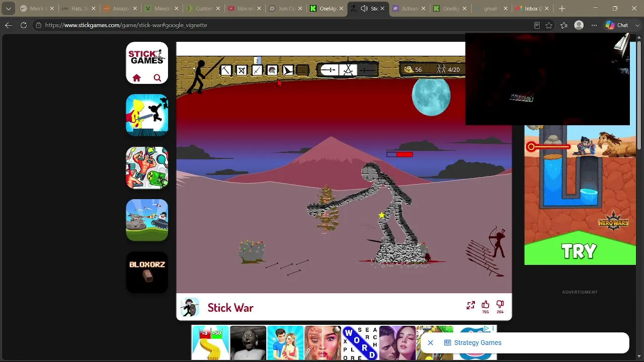Open the favorites list
644x362 pixels.
coord(564,25)
